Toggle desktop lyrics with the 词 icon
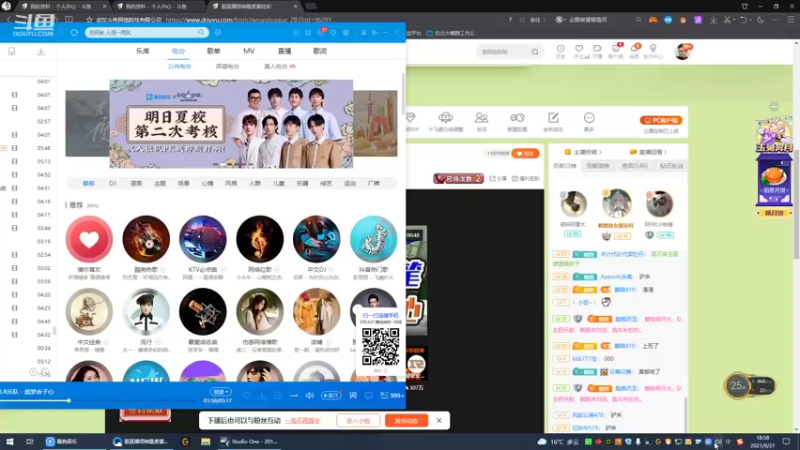This screenshot has height=450, width=800. [x=353, y=395]
